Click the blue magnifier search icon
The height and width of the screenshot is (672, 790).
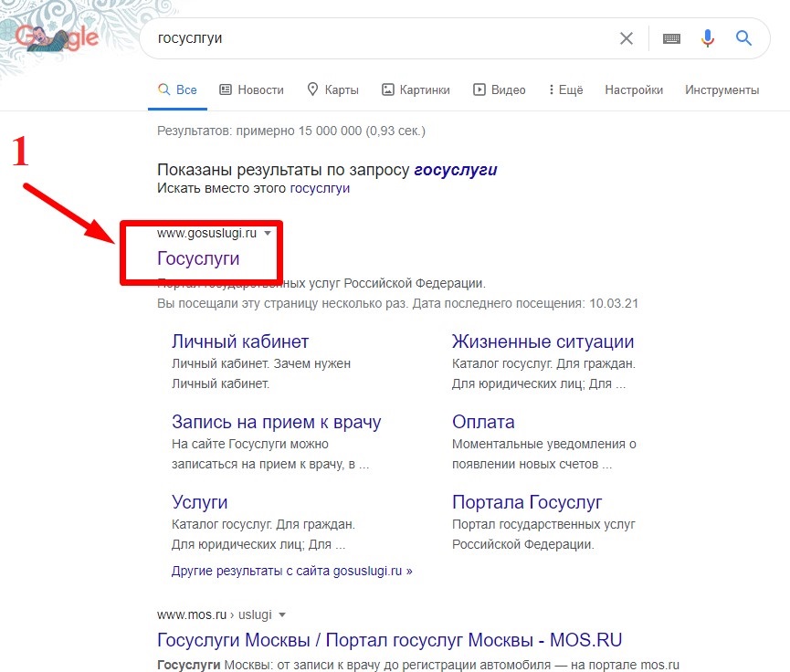(x=743, y=37)
